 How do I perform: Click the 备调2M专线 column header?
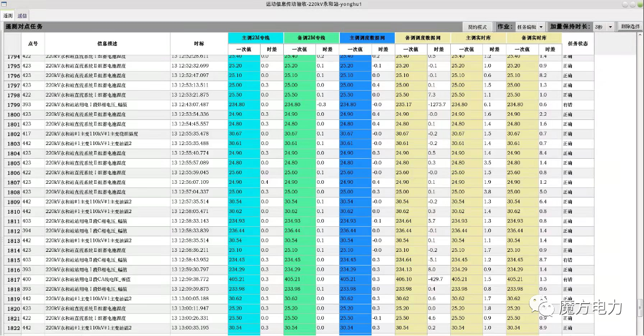click(311, 38)
